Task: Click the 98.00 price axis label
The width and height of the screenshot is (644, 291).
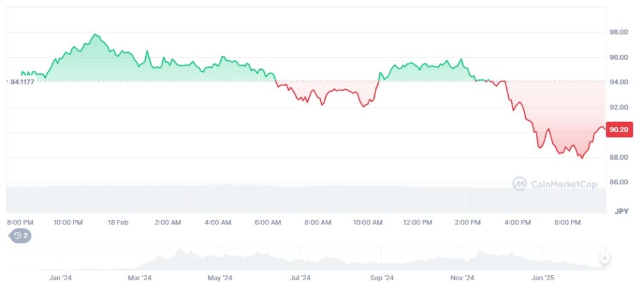Action: pos(619,32)
